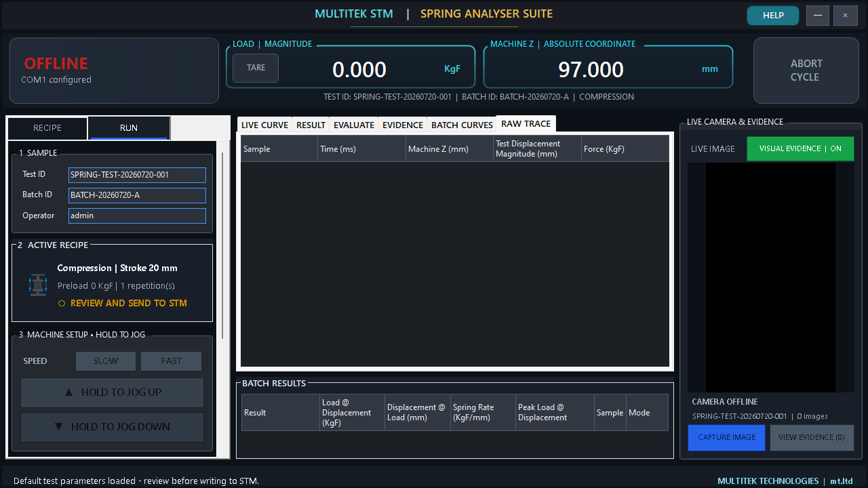Click the TARE load button
The image size is (868, 488).
coord(256,68)
